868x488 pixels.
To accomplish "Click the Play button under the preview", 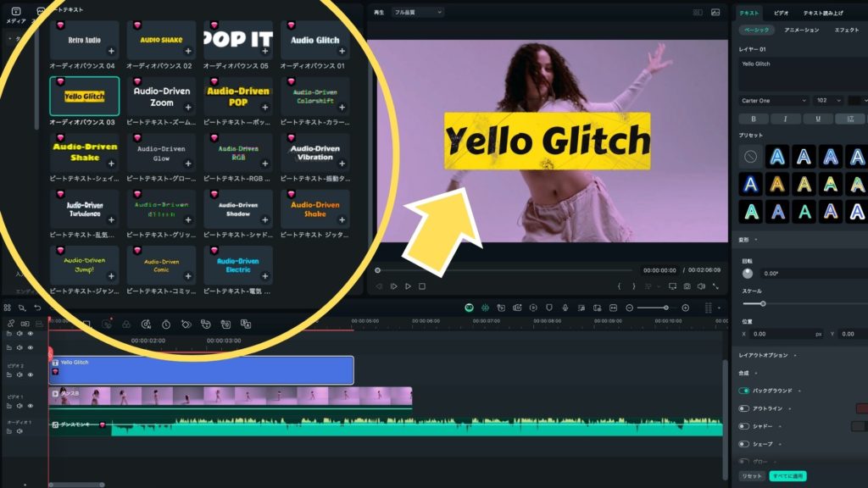I will (408, 286).
